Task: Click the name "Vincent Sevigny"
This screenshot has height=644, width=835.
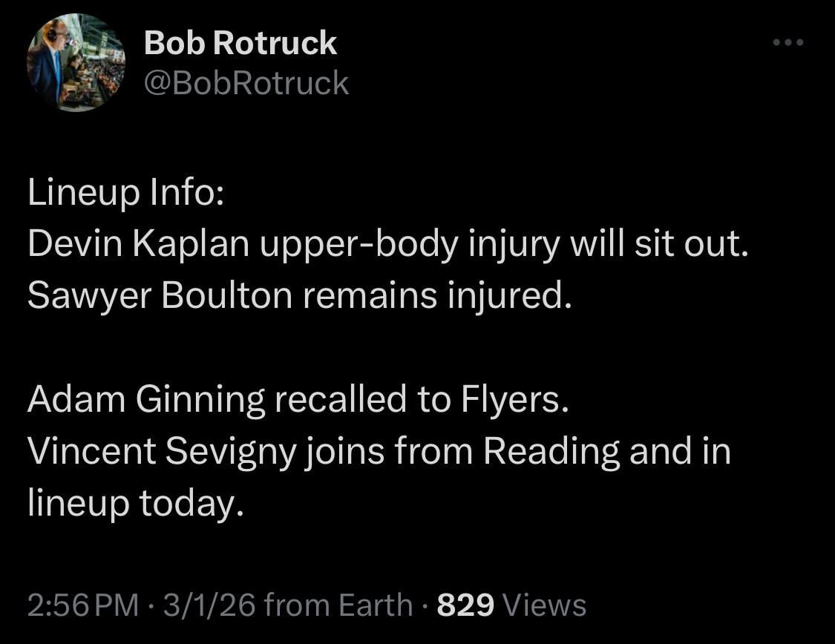Action: point(166,453)
